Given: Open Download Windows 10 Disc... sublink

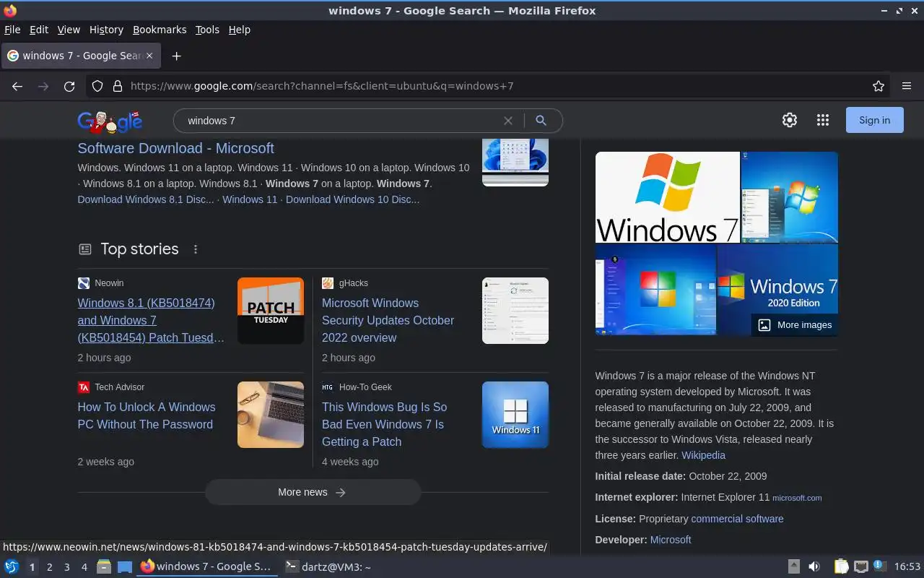Looking at the screenshot, I should pyautogui.click(x=352, y=199).
